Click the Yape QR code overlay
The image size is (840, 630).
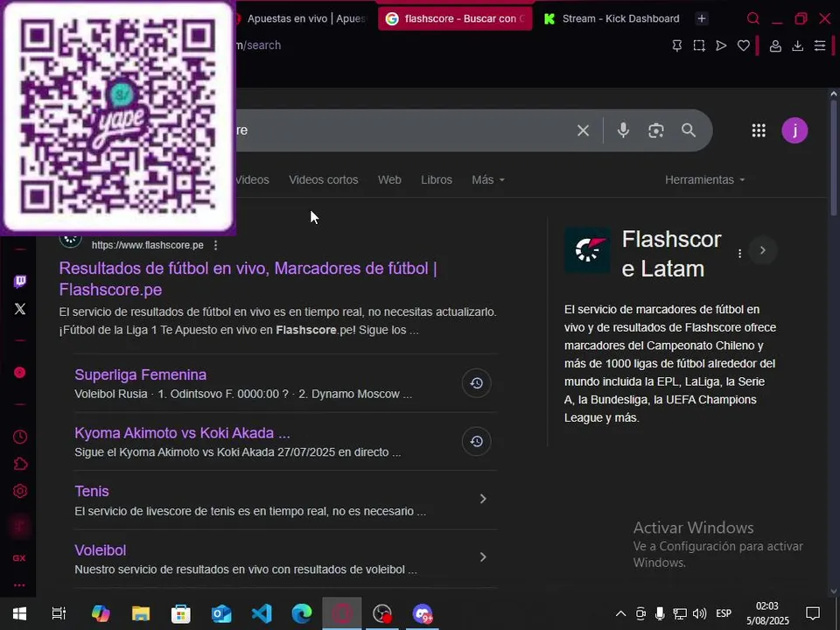tap(117, 116)
